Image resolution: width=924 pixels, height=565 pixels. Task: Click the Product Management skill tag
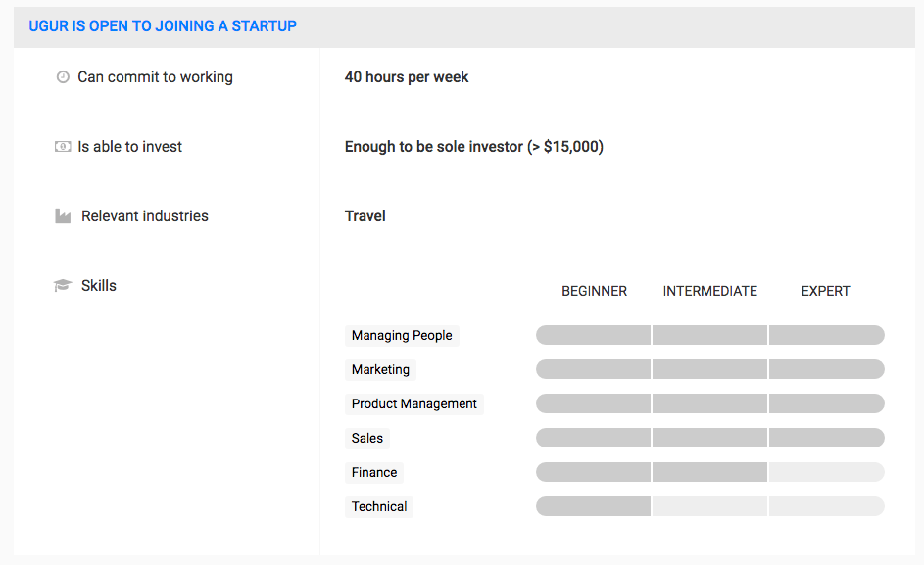(x=413, y=403)
